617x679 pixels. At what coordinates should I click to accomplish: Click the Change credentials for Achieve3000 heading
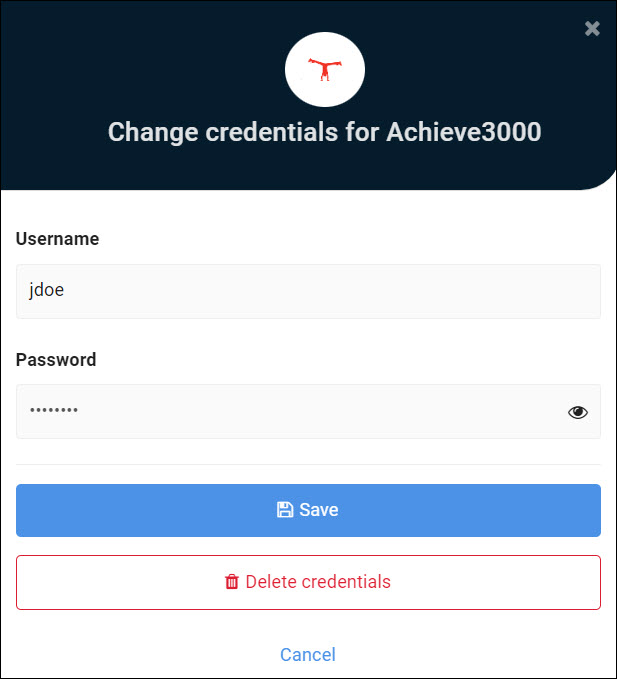pyautogui.click(x=325, y=132)
